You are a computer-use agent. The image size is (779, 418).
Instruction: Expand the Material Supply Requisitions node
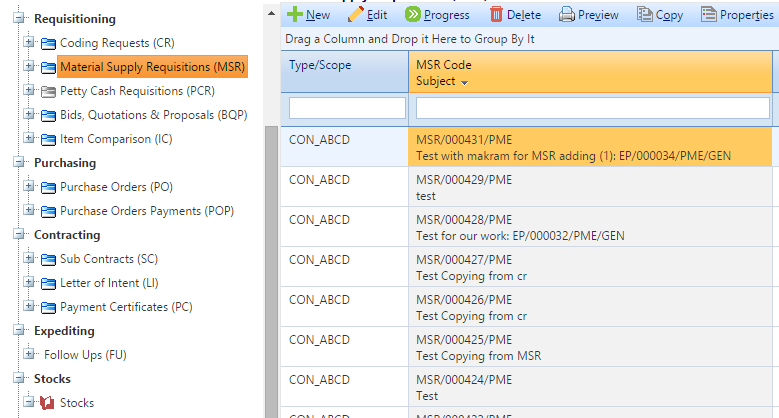coord(29,66)
